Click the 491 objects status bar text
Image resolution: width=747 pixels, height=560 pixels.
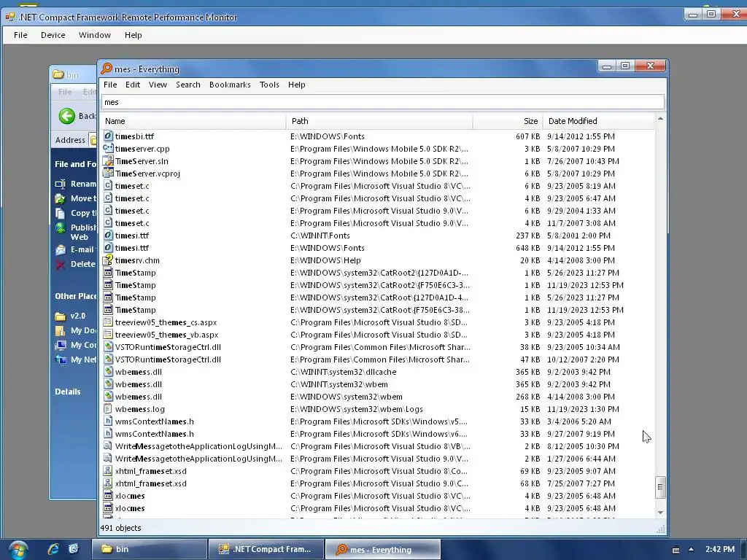[120, 528]
